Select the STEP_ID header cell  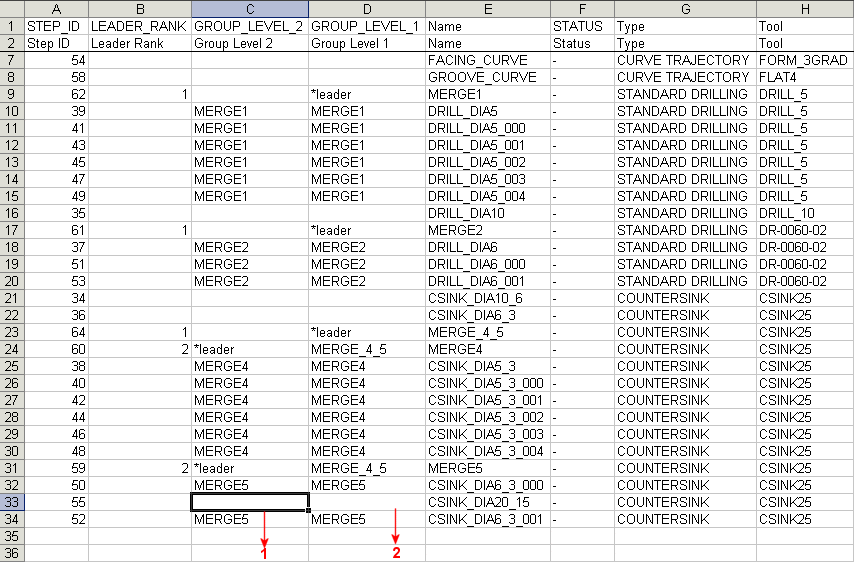tap(57, 26)
